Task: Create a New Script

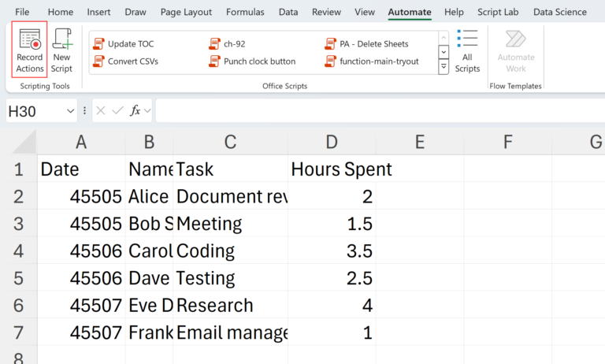Action: tap(61, 50)
